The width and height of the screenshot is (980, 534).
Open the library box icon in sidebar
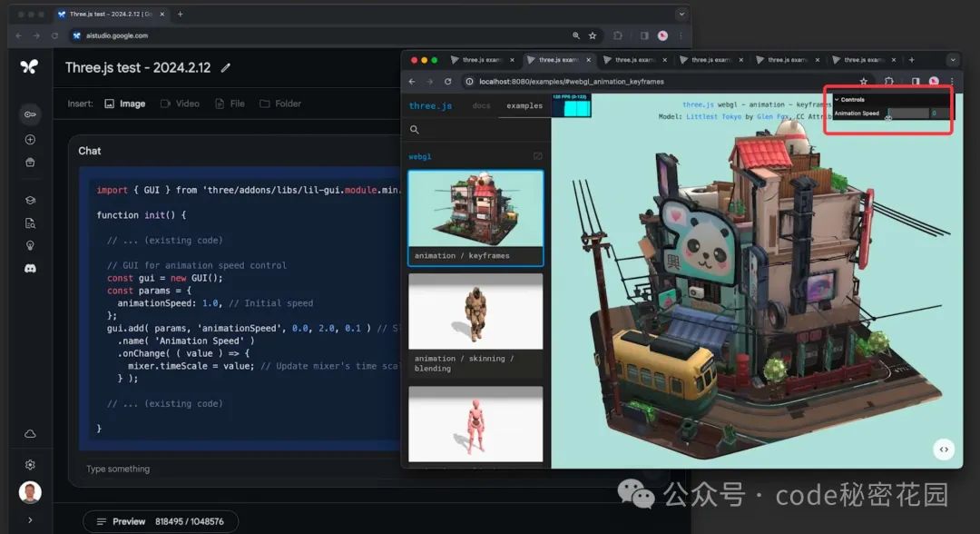[30, 163]
